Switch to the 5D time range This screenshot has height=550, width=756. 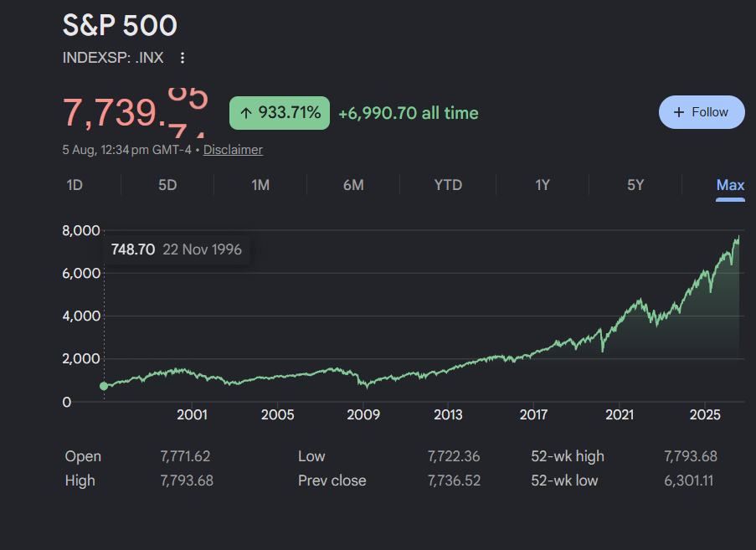(x=167, y=185)
